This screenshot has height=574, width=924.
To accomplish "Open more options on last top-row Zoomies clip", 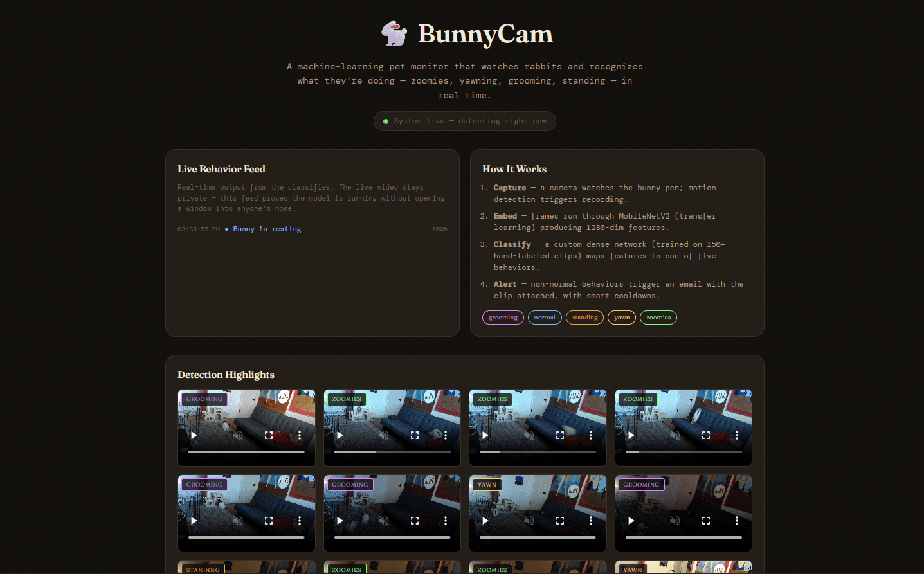I will click(x=737, y=435).
